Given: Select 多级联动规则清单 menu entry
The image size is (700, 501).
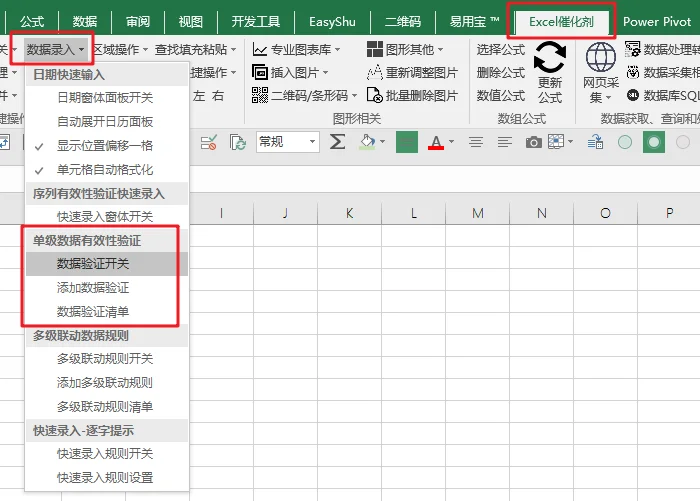Looking at the screenshot, I should pos(107,406).
